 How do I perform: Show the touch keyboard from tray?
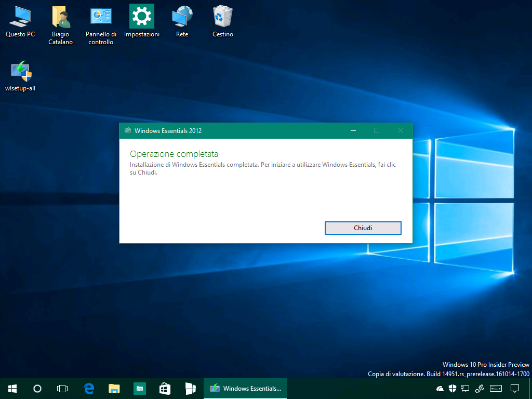pos(496,389)
